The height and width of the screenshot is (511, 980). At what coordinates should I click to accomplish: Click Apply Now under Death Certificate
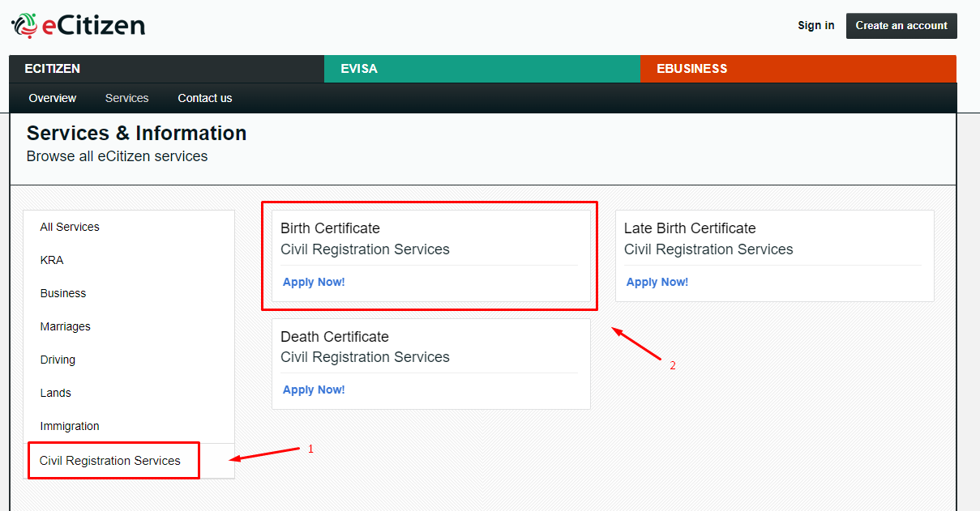(x=314, y=390)
